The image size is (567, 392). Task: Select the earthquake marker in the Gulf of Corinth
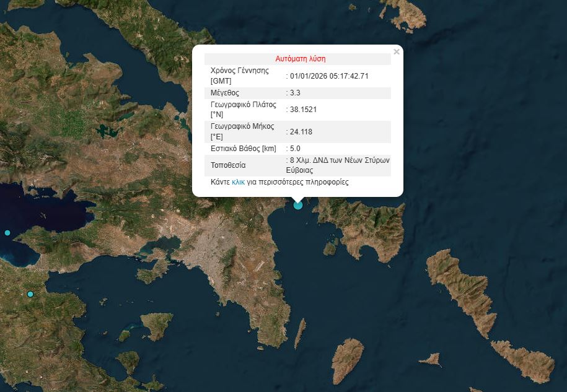tap(7, 233)
